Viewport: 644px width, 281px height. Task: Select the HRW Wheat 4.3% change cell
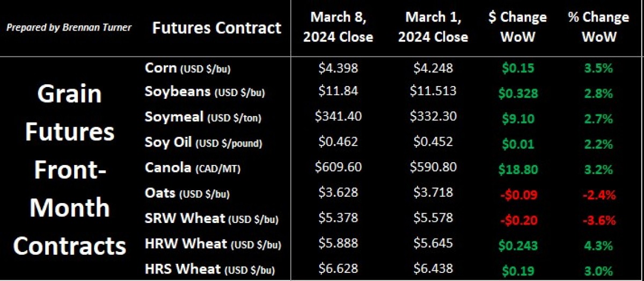click(599, 245)
